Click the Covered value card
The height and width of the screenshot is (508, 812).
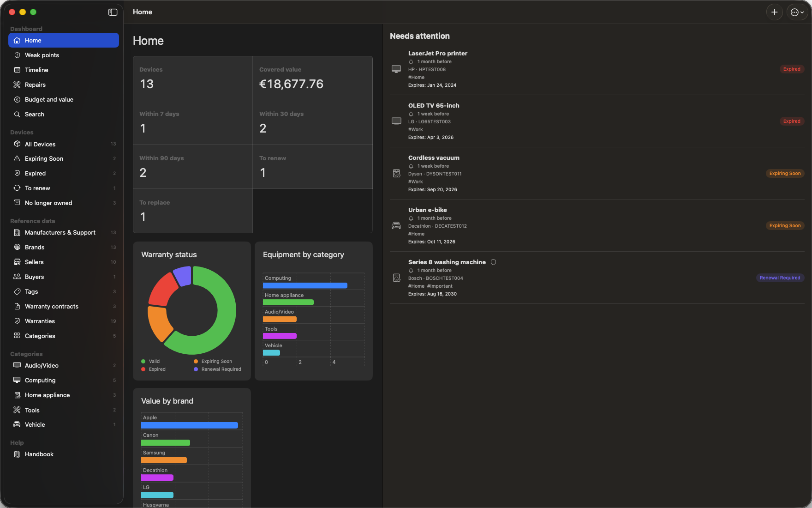312,78
